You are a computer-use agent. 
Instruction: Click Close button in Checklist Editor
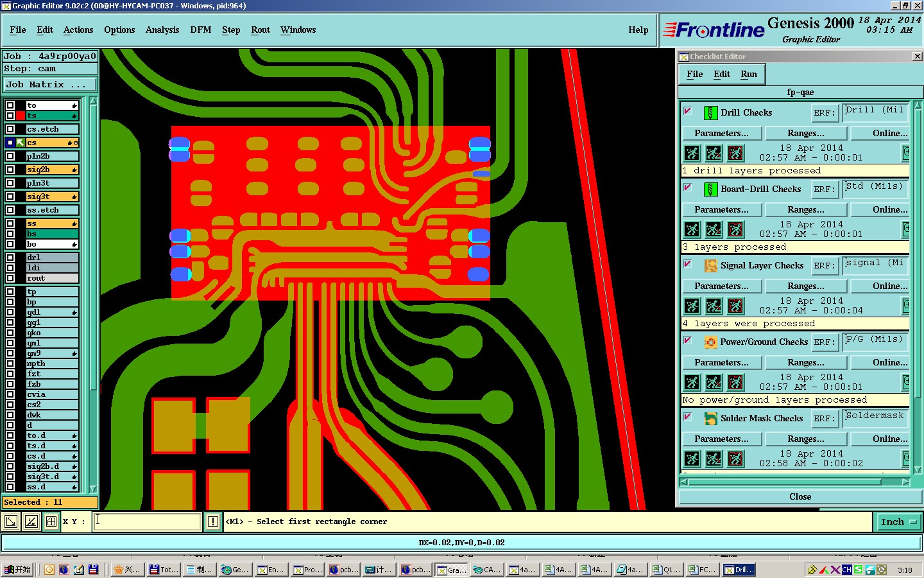coord(800,496)
